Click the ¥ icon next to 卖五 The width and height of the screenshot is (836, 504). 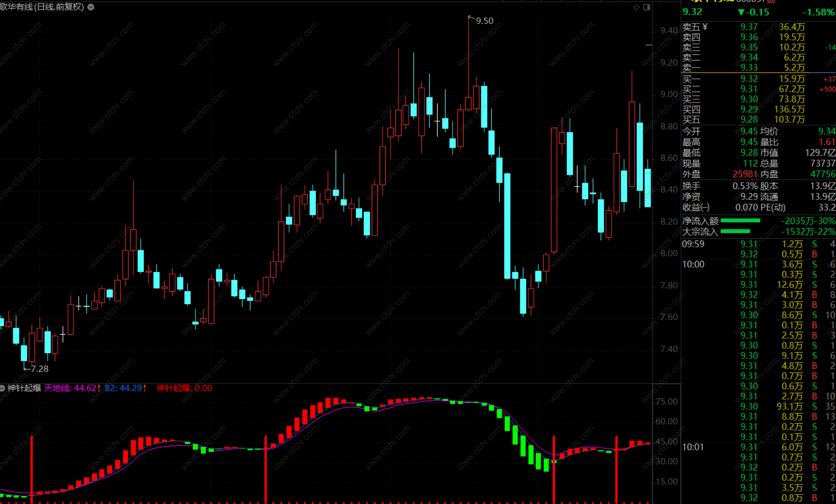[x=705, y=27]
